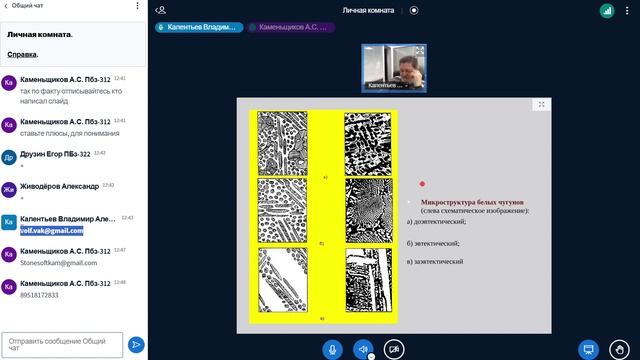Screen dimensions: 640x360
Task: Click message 'так по факту отписывайтесь'
Action: [71, 96]
